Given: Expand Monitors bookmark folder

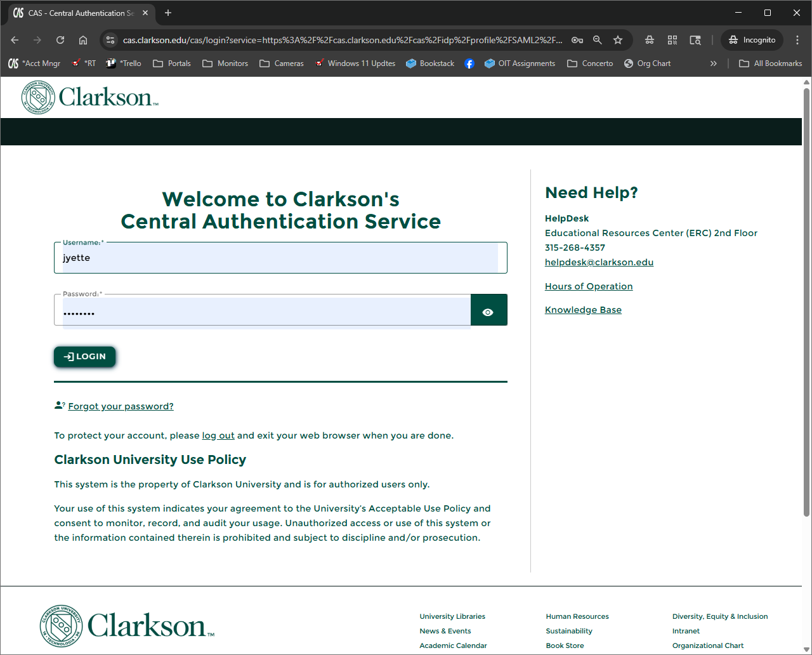Looking at the screenshot, I should (x=225, y=63).
